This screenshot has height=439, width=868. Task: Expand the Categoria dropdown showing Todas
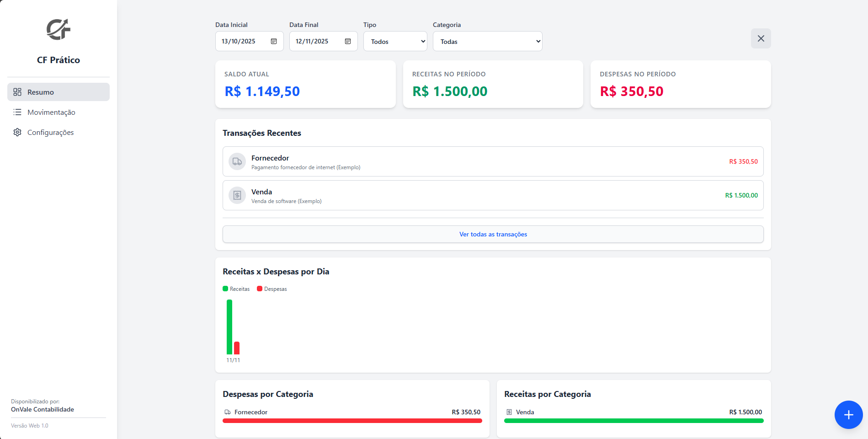click(x=487, y=41)
